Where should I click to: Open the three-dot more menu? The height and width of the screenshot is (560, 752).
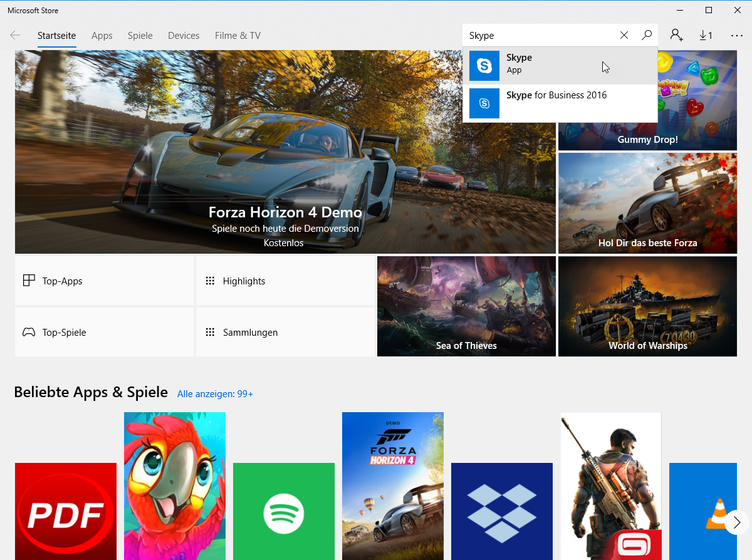click(x=737, y=36)
